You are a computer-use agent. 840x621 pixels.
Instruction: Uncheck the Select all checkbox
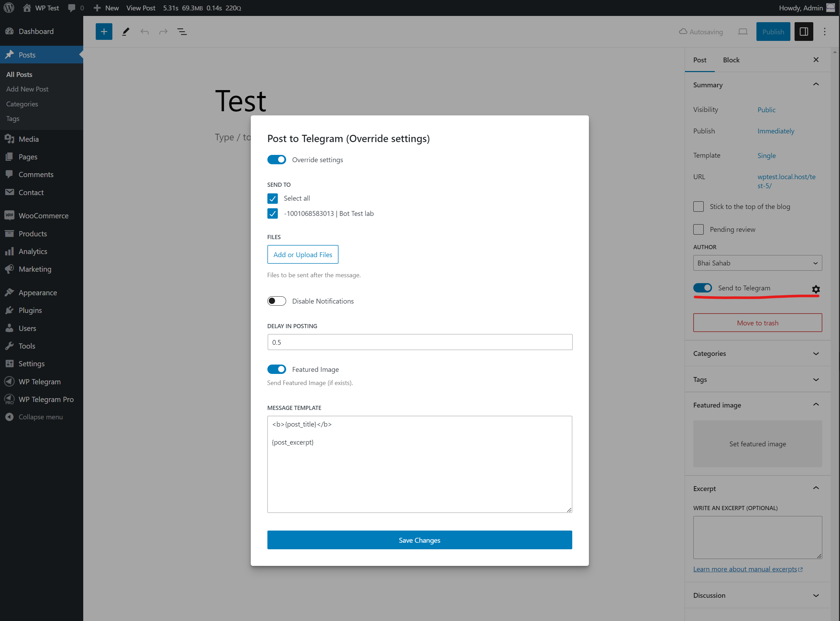pyautogui.click(x=272, y=198)
